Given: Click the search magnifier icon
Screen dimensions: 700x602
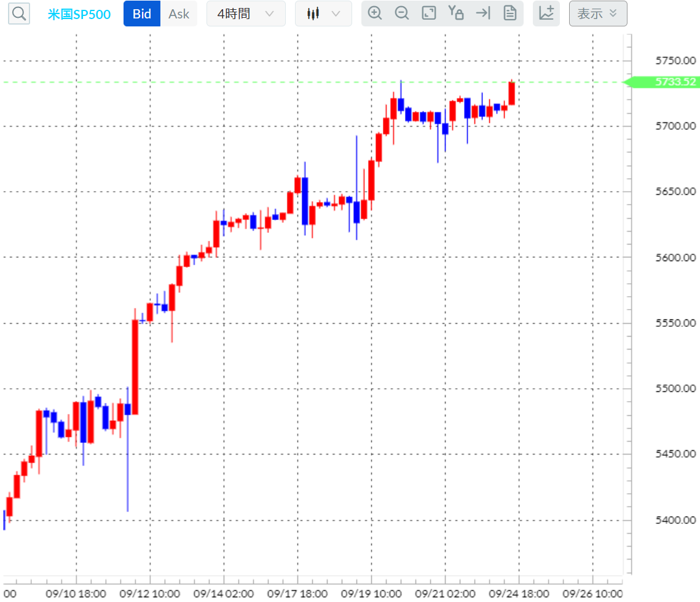Looking at the screenshot, I should coord(19,14).
